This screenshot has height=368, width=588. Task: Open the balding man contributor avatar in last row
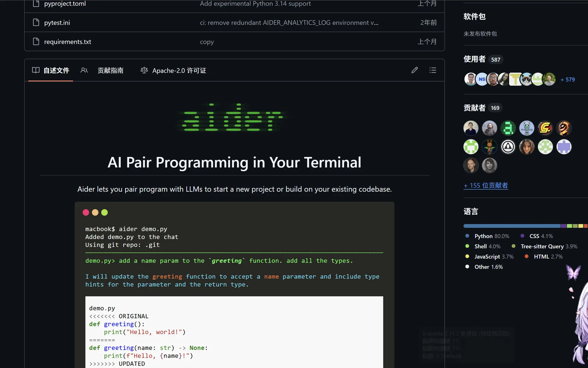[x=471, y=166]
